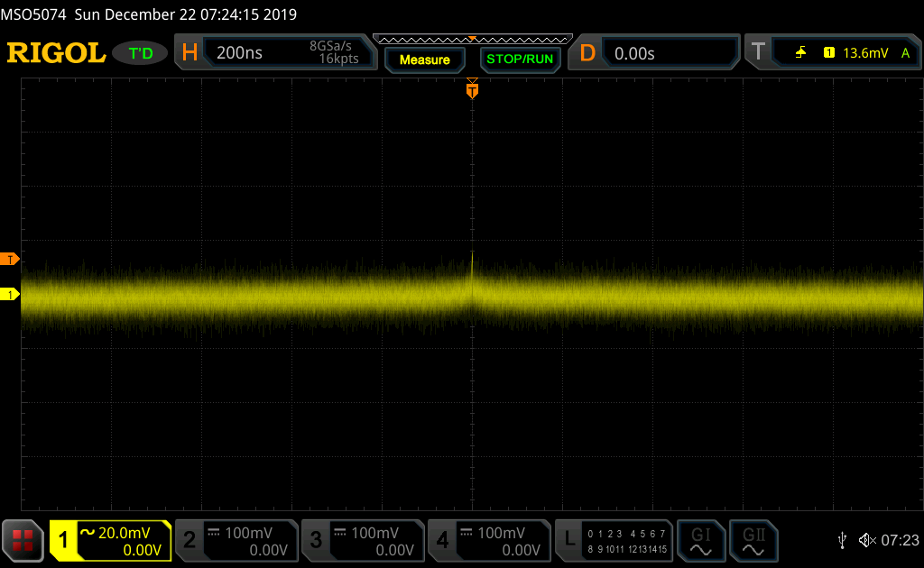Enable channel 3 input
The width and height of the screenshot is (924, 568).
(361, 540)
